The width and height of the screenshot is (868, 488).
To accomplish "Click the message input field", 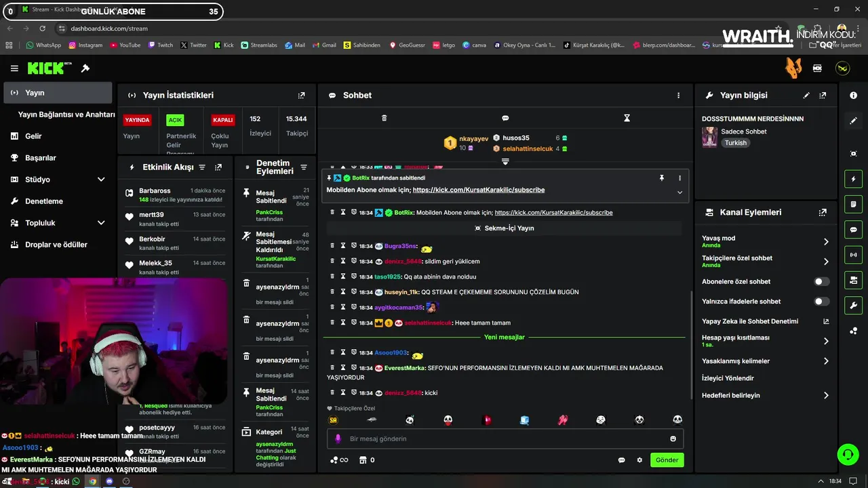I will [505, 439].
